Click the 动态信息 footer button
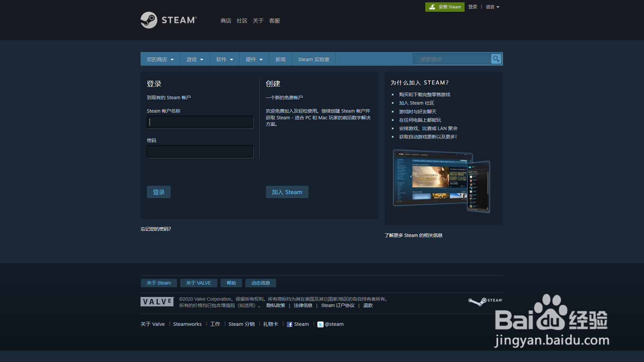 tap(261, 283)
